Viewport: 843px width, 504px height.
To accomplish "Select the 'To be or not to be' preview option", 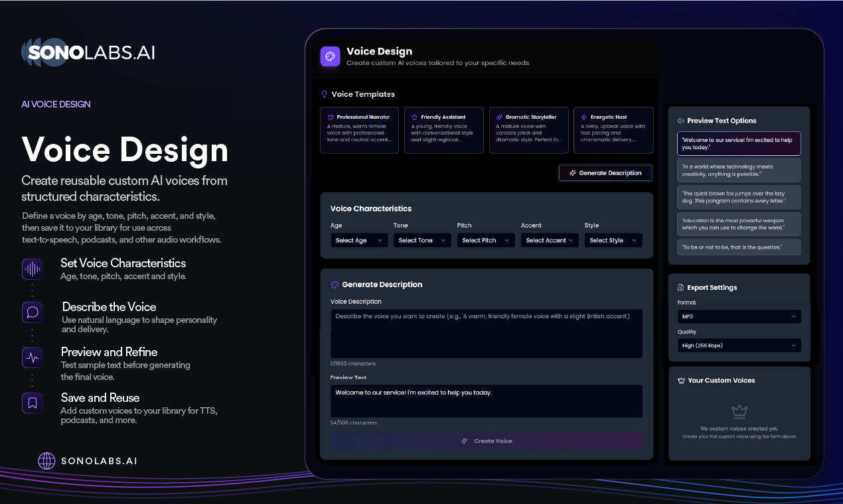I will [x=739, y=247].
